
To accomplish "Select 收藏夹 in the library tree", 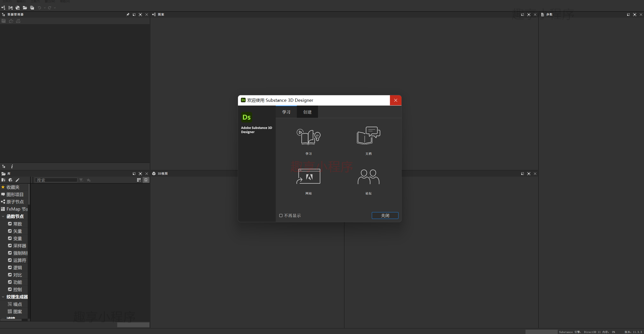I will pos(14,187).
